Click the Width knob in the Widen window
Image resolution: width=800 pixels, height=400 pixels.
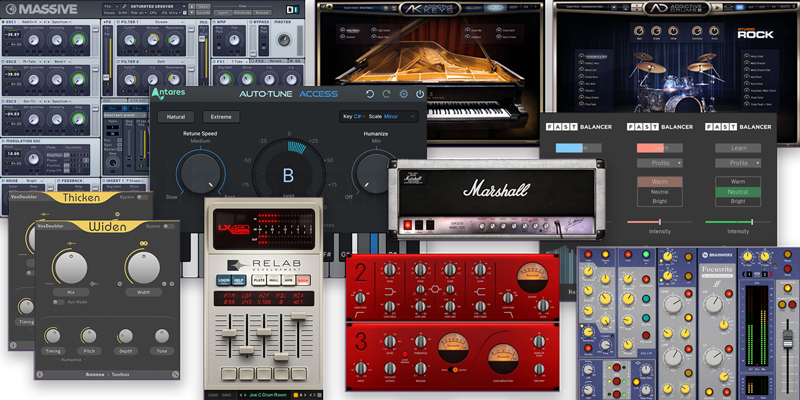(x=143, y=269)
